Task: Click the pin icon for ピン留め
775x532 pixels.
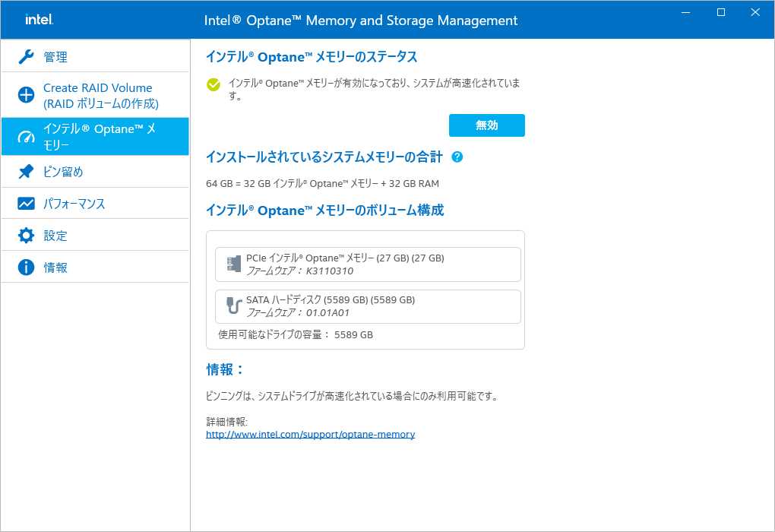Action: pos(26,173)
